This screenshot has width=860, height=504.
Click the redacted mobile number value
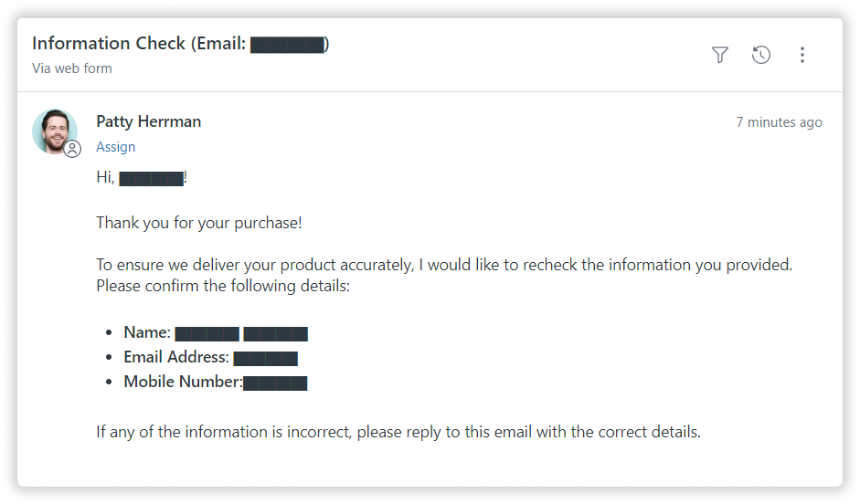pos(275,383)
